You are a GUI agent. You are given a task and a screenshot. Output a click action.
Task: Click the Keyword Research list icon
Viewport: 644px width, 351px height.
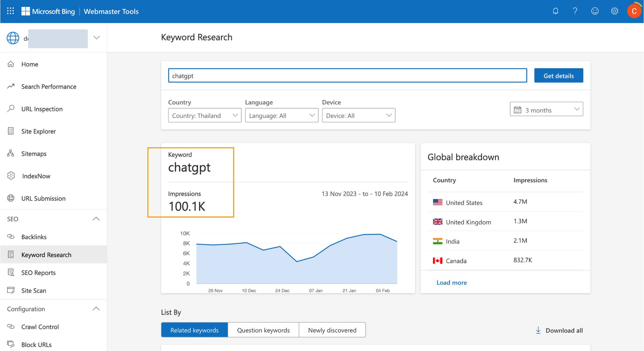click(x=11, y=254)
